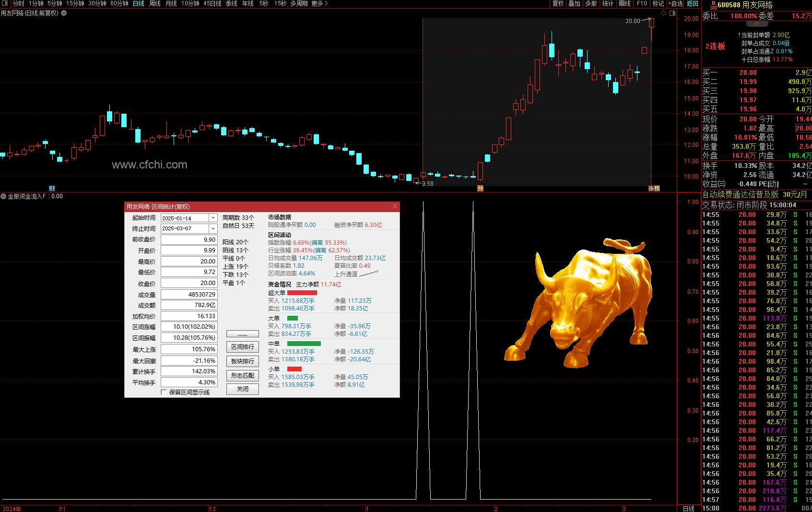The height and width of the screenshot is (512, 812).
Task: Click the 600588 用友网络 stock title
Action: tap(745, 5)
